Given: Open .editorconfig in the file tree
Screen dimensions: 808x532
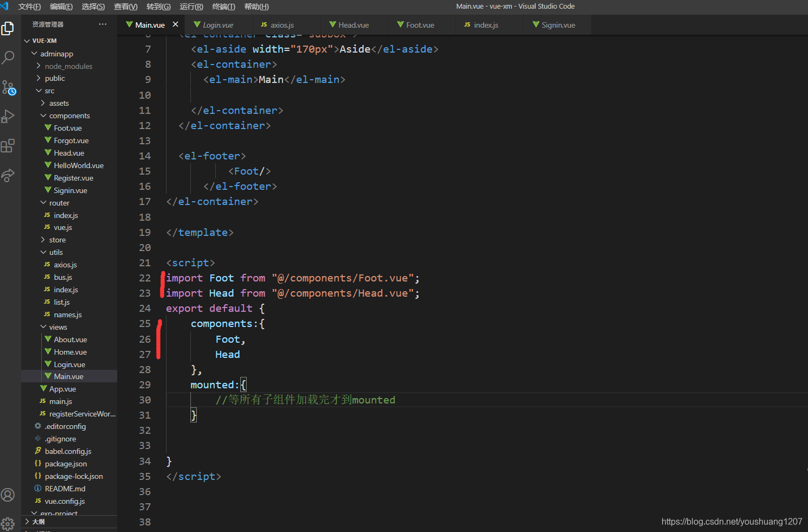Looking at the screenshot, I should point(69,426).
